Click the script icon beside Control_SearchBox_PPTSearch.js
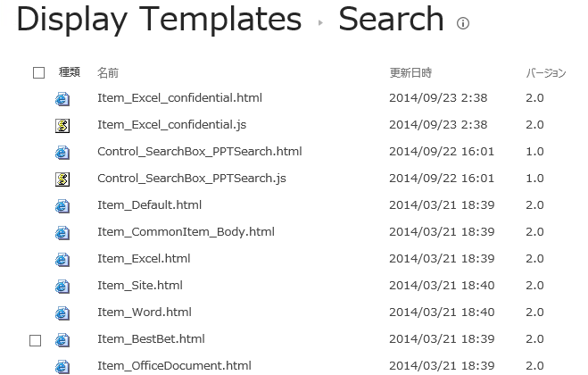Viewport: 588px width, 375px height. 62,179
